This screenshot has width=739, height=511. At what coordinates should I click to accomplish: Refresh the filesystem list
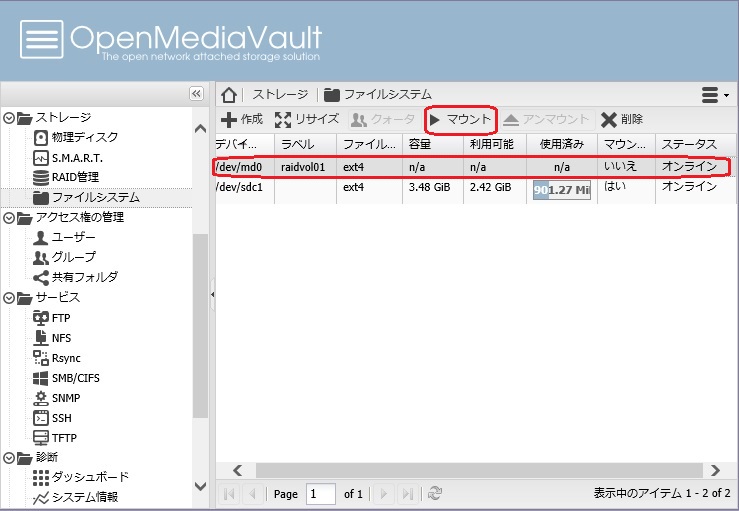click(435, 494)
